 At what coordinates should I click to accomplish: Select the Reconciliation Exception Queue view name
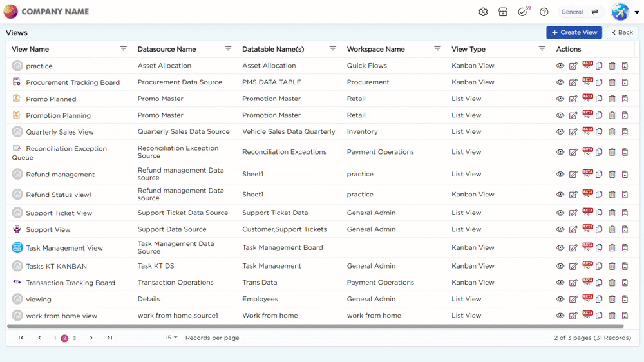point(59,153)
